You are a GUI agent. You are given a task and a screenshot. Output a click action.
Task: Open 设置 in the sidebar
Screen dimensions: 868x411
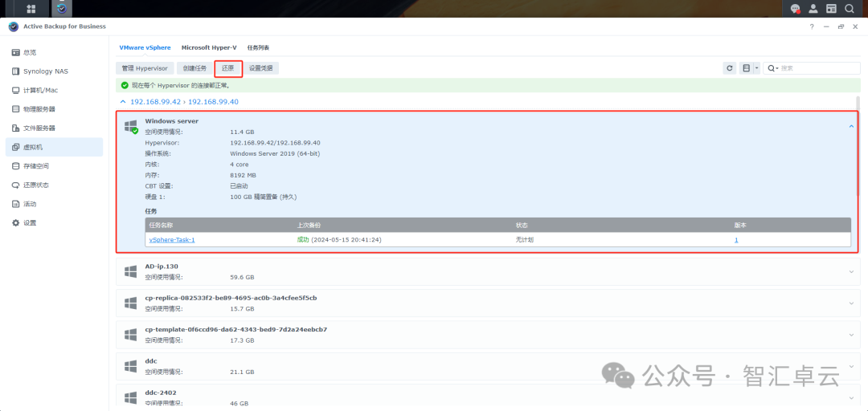coord(54,222)
